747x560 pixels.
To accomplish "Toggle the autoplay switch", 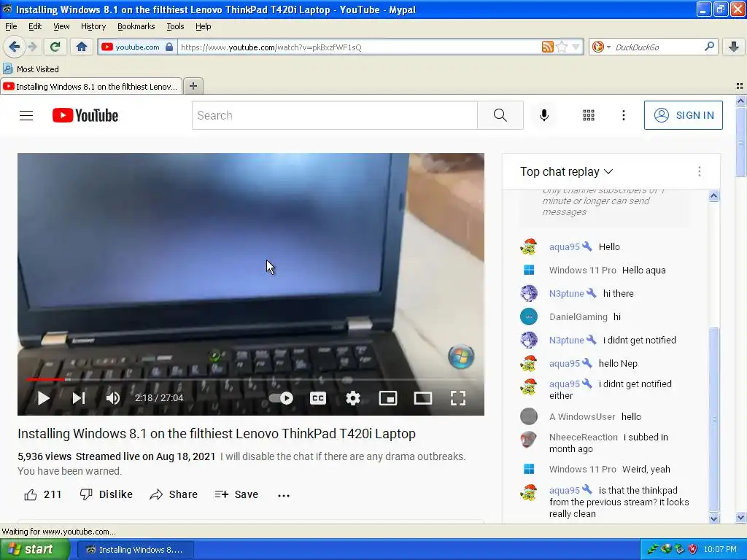I will 281,398.
